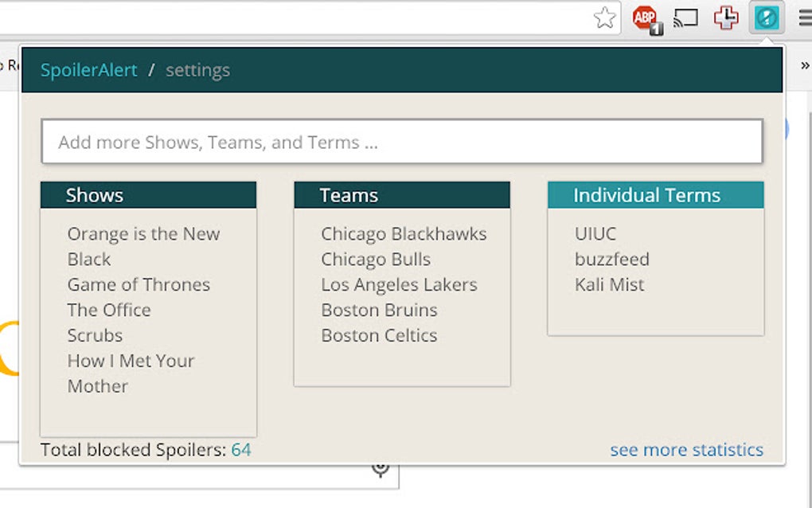Open the Adblock Plus extension
The height and width of the screenshot is (508, 812).
tap(646, 18)
